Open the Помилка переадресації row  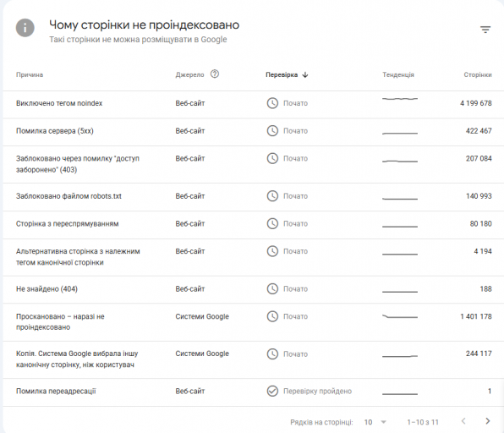point(254,392)
